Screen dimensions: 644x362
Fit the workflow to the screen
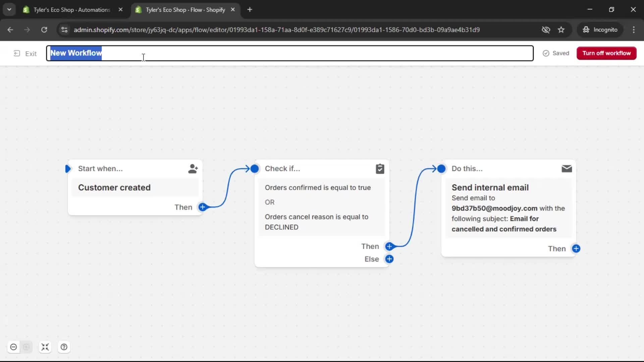(45, 347)
